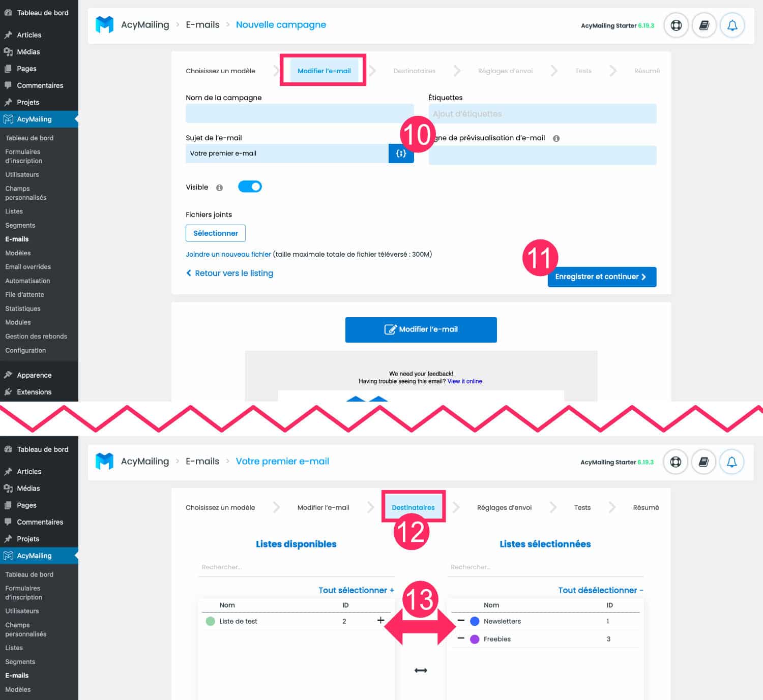Screen dimensions: 763x700
Task: Click the Sélectionner attachments button
Action: tap(216, 233)
